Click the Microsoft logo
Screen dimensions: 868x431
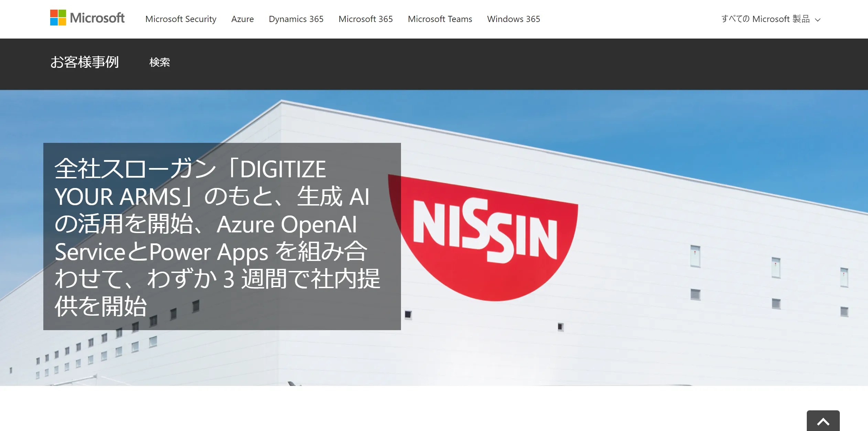pos(87,18)
